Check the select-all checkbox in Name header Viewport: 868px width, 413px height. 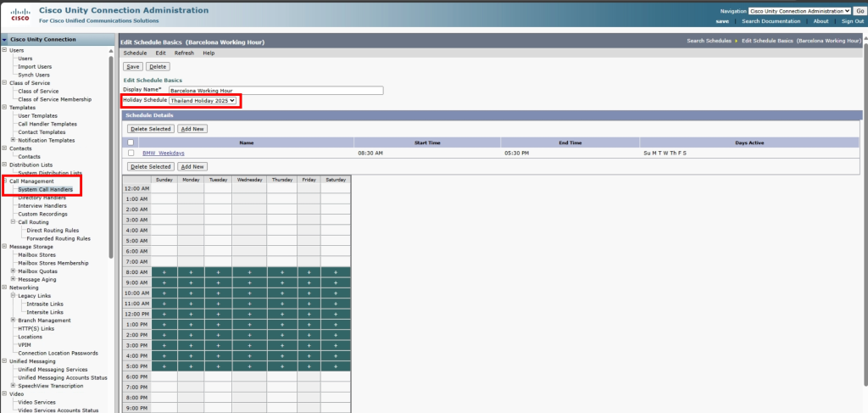[x=131, y=142]
